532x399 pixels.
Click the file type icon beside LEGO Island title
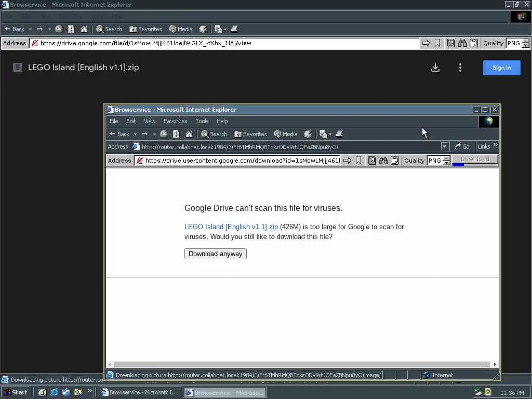(18, 68)
